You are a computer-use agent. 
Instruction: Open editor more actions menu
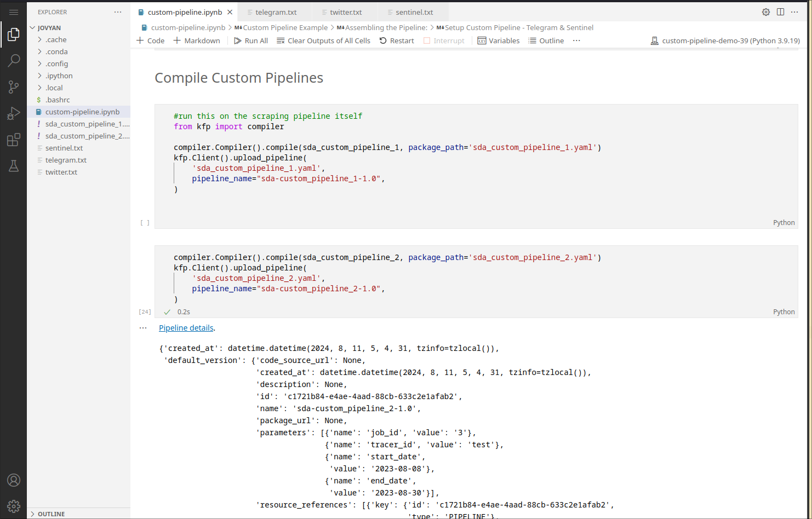pyautogui.click(x=794, y=12)
